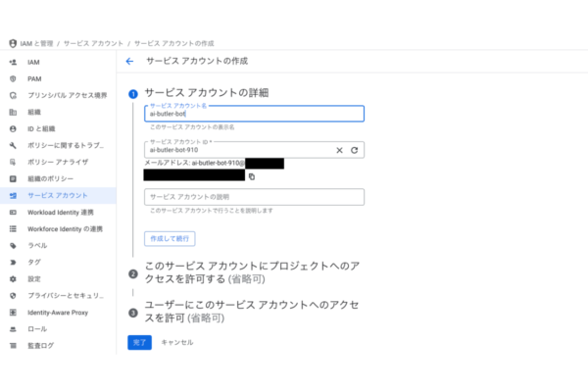Clear the service account ID with X icon
Image resolution: width=588 pixels, height=392 pixels.
pos(339,150)
